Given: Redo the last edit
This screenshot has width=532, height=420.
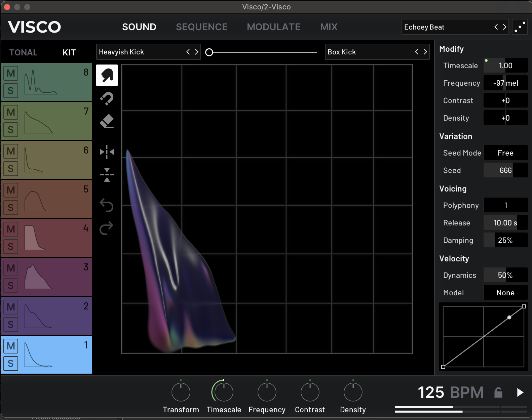Looking at the screenshot, I should 107,228.
